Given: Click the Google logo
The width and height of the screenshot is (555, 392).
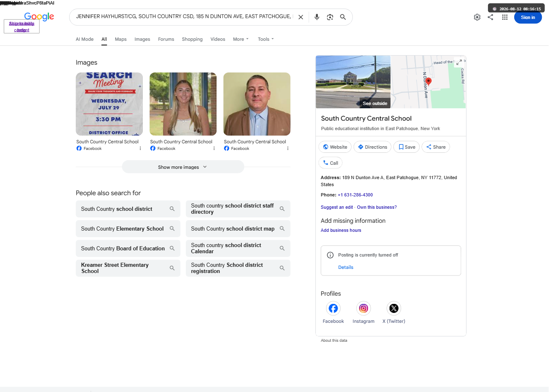Looking at the screenshot, I should tap(39, 17).
